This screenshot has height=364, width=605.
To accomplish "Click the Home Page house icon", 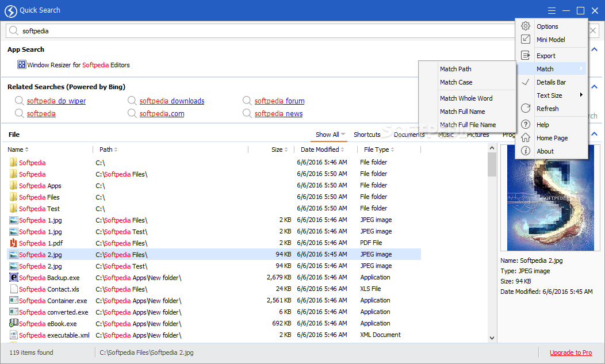I will (526, 138).
